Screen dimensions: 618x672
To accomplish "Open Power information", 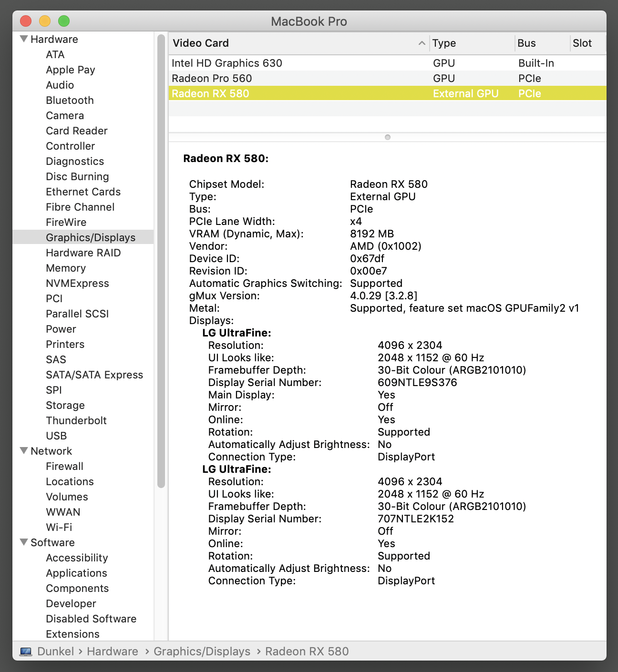I will pos(61,329).
